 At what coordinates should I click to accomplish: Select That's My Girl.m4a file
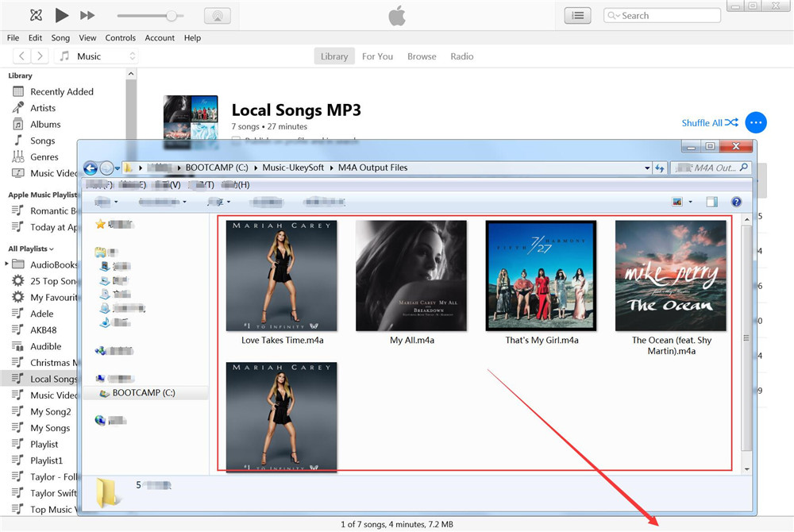(x=541, y=283)
